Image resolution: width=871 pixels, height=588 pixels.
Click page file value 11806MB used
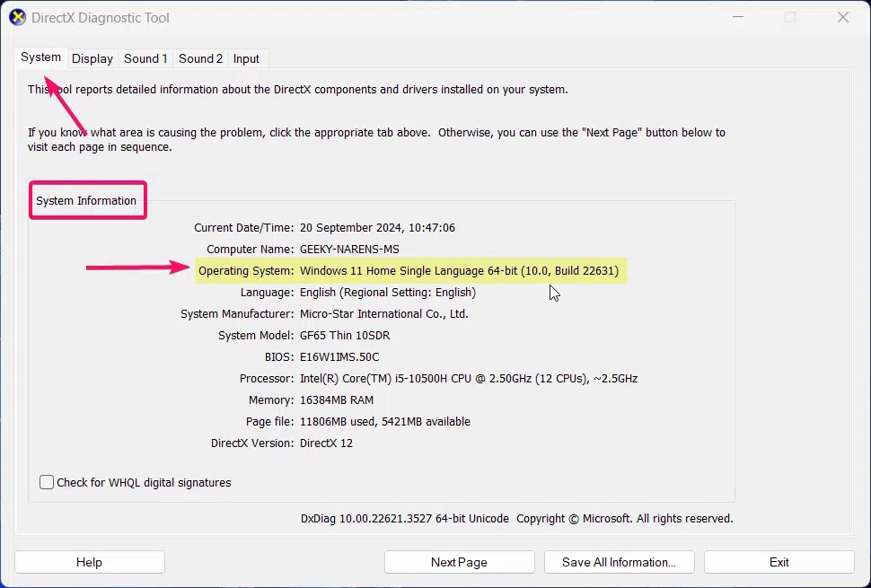[385, 422]
